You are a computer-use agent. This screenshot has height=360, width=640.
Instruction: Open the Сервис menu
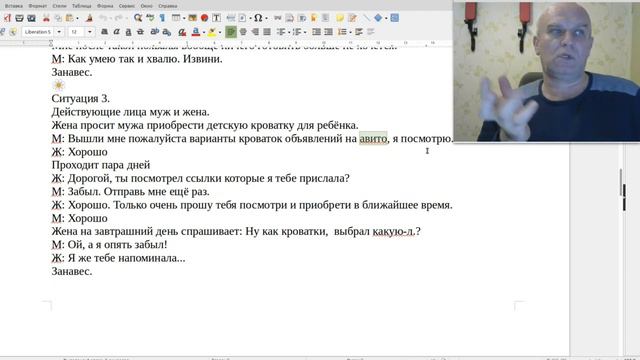point(127,6)
